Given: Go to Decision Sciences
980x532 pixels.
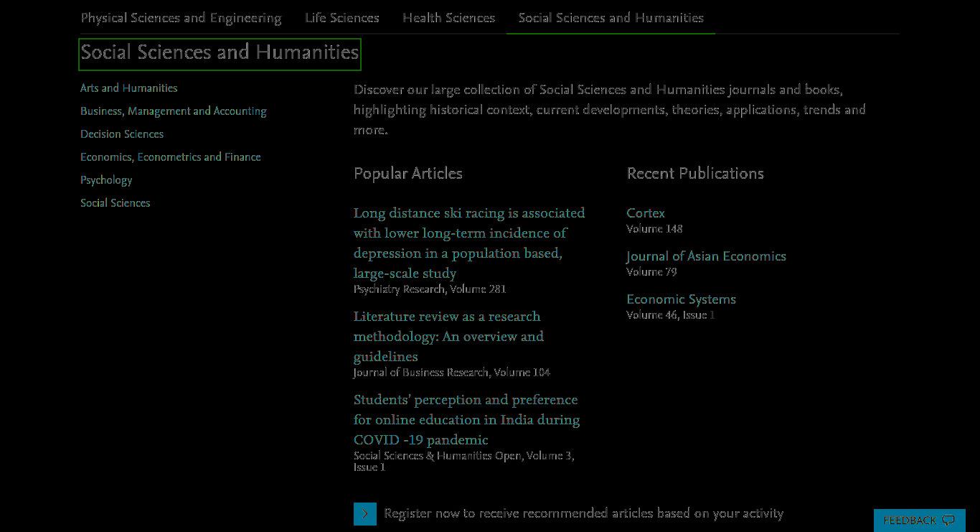Looking at the screenshot, I should 122,134.
